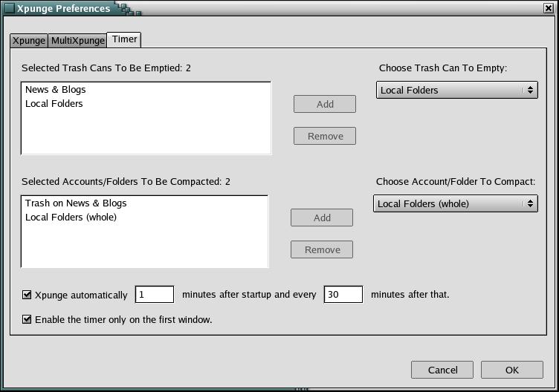The image size is (559, 392).
Task: Click the interval field showing 30
Action: 343,295
